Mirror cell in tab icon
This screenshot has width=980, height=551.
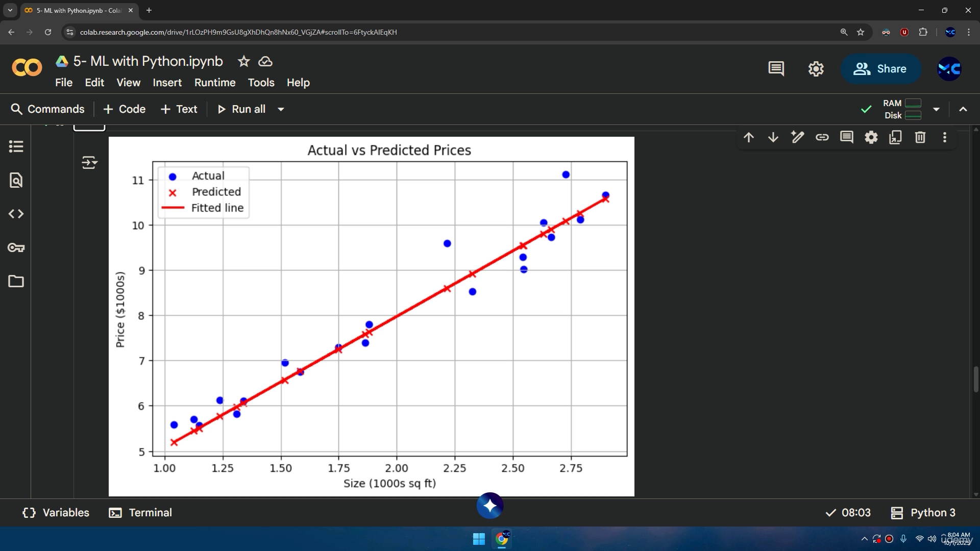point(896,137)
